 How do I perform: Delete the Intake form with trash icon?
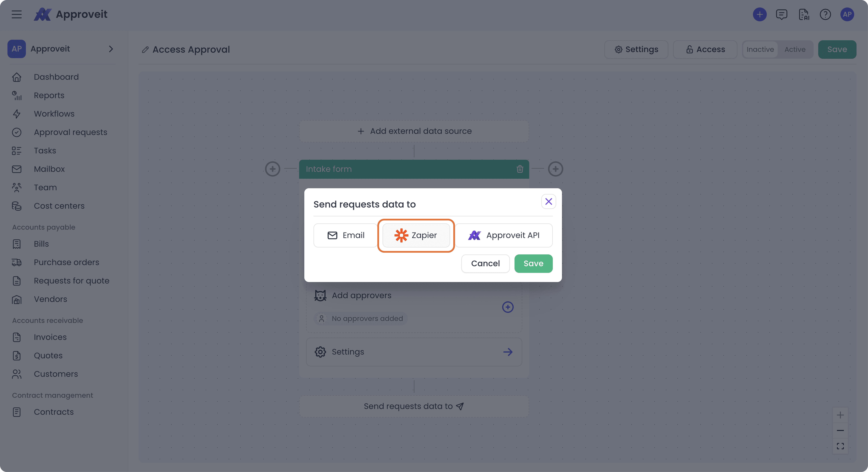click(520, 169)
